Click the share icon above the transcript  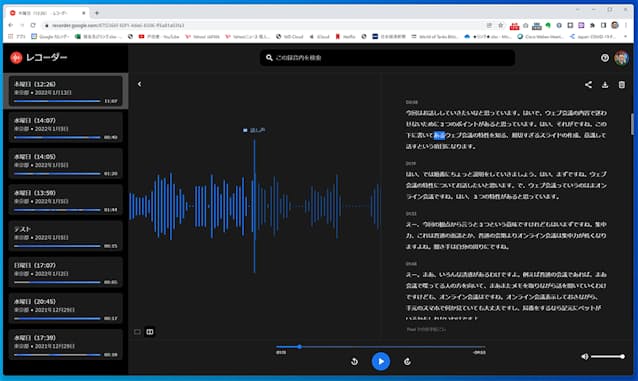pyautogui.click(x=588, y=85)
